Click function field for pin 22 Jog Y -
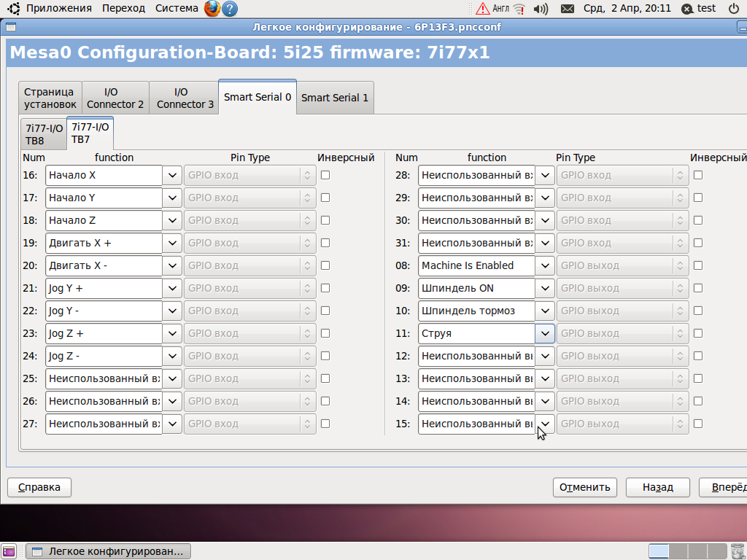The width and height of the screenshot is (747, 560). tap(104, 311)
